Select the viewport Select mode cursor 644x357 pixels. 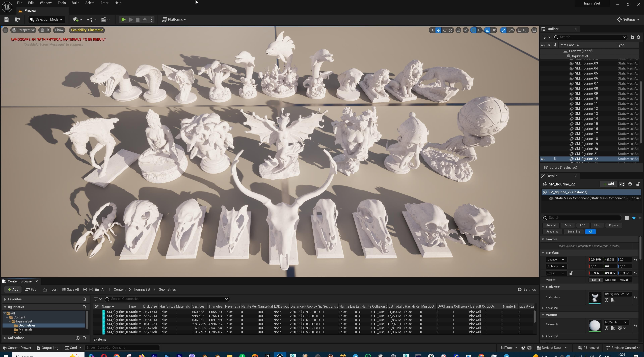(432, 30)
